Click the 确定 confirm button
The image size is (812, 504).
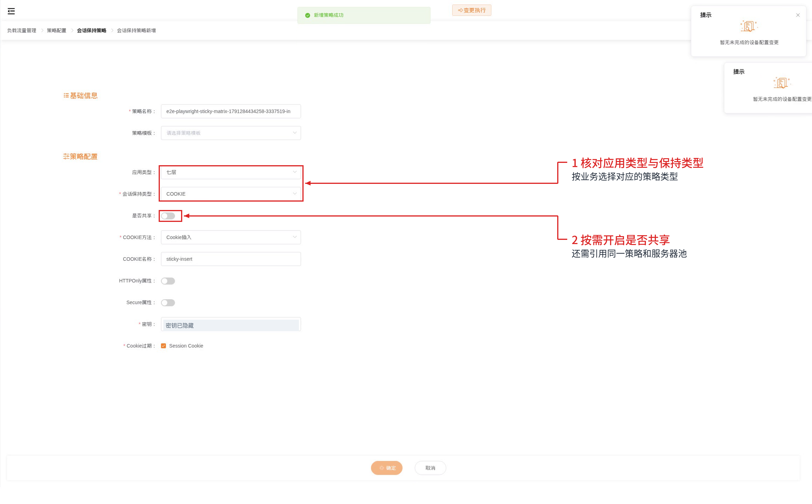[x=386, y=468]
